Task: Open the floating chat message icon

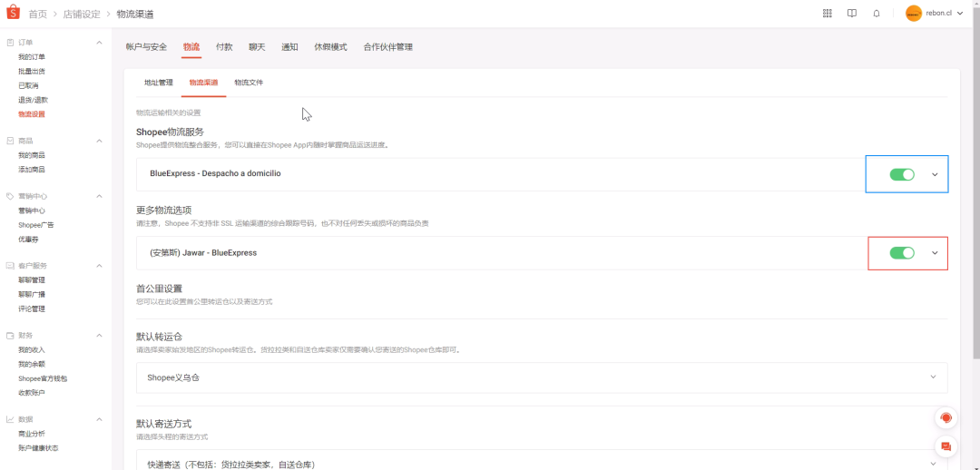Action: point(946,446)
